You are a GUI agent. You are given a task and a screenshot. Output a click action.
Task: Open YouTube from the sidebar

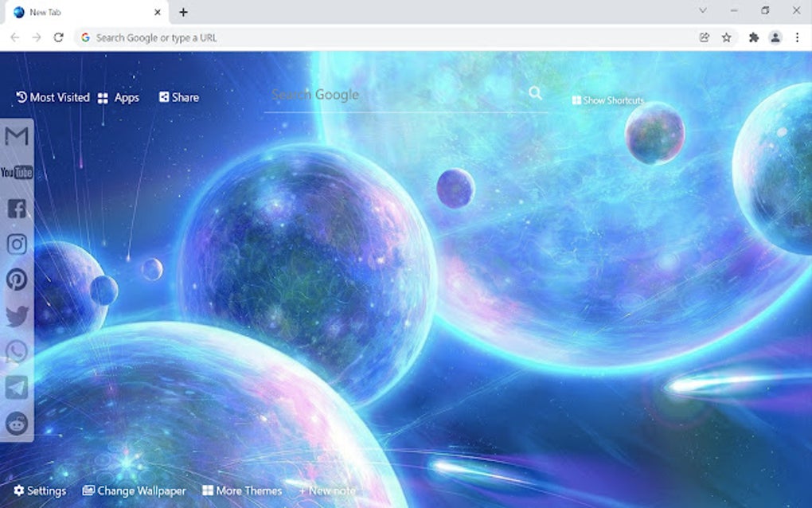(x=17, y=173)
